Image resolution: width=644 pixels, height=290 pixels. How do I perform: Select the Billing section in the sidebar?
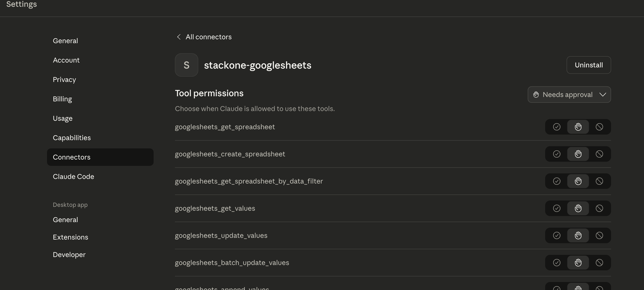click(62, 99)
